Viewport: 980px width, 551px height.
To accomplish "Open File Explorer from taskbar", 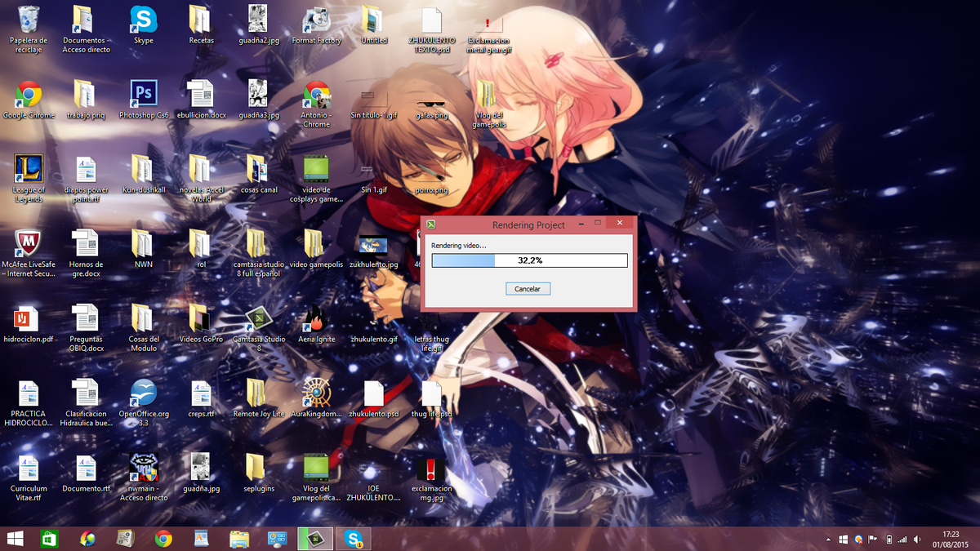I will pyautogui.click(x=239, y=538).
